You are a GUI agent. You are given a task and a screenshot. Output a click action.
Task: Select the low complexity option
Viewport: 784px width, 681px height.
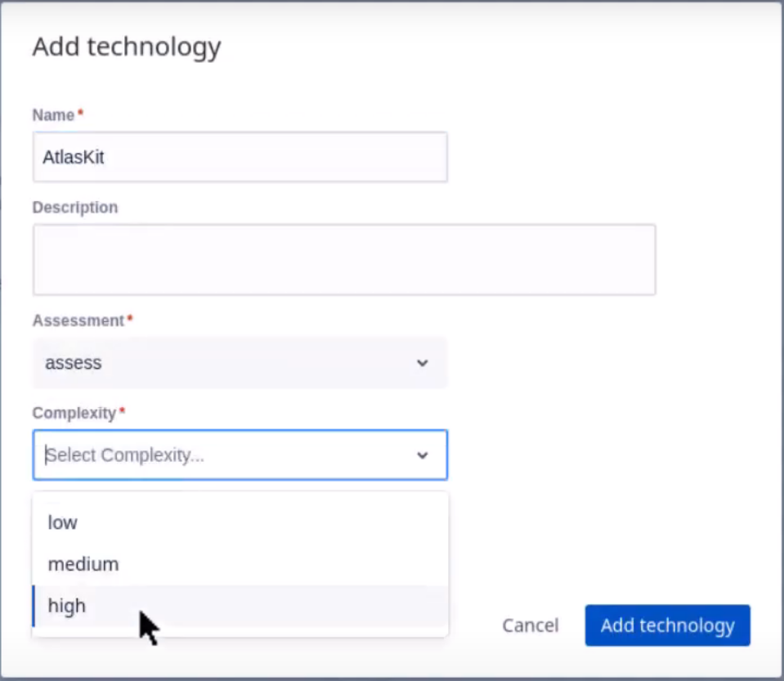240,522
